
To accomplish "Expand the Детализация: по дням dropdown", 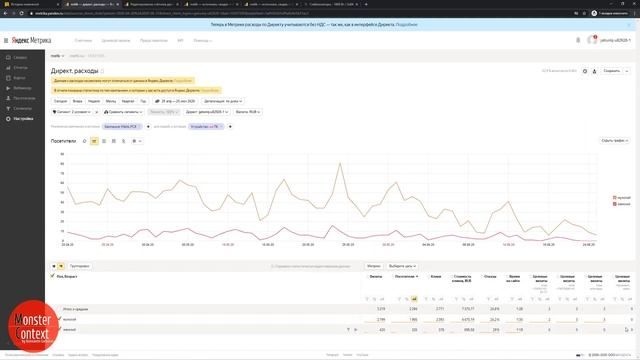I will [223, 101].
